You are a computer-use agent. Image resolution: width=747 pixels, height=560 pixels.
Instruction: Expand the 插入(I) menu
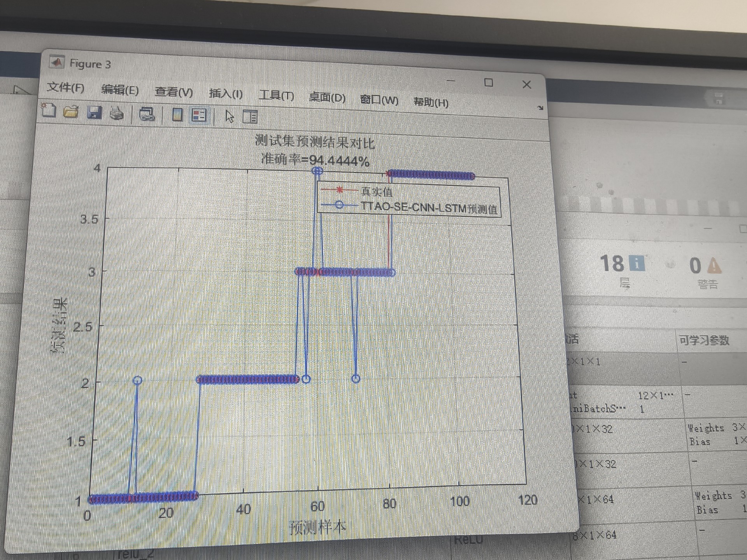tap(226, 94)
